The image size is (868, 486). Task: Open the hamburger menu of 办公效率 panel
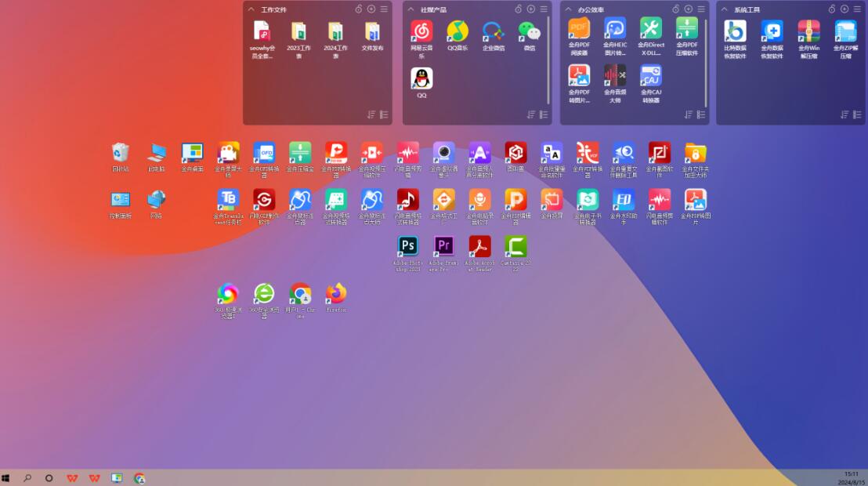click(x=700, y=9)
